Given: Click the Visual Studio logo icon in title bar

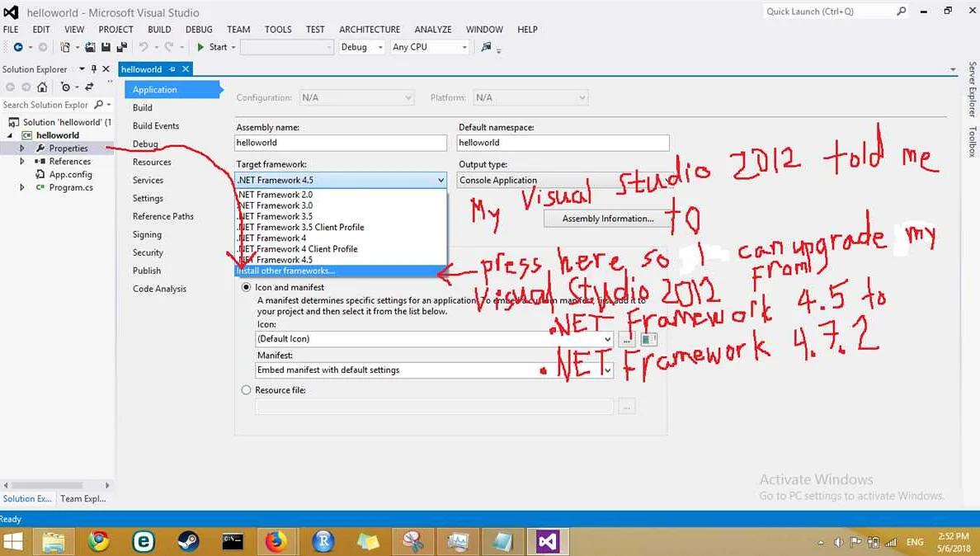Looking at the screenshot, I should point(12,12).
